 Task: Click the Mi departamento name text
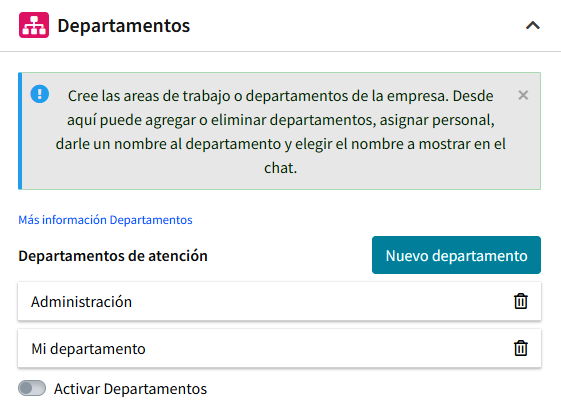click(x=88, y=349)
